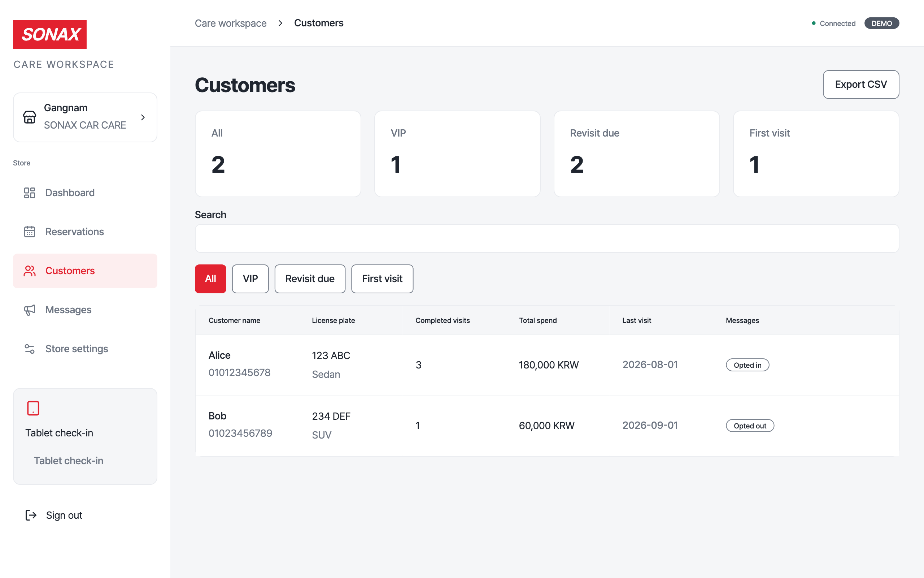Open the Reservations menu item
This screenshot has height=578, width=924.
85,232
